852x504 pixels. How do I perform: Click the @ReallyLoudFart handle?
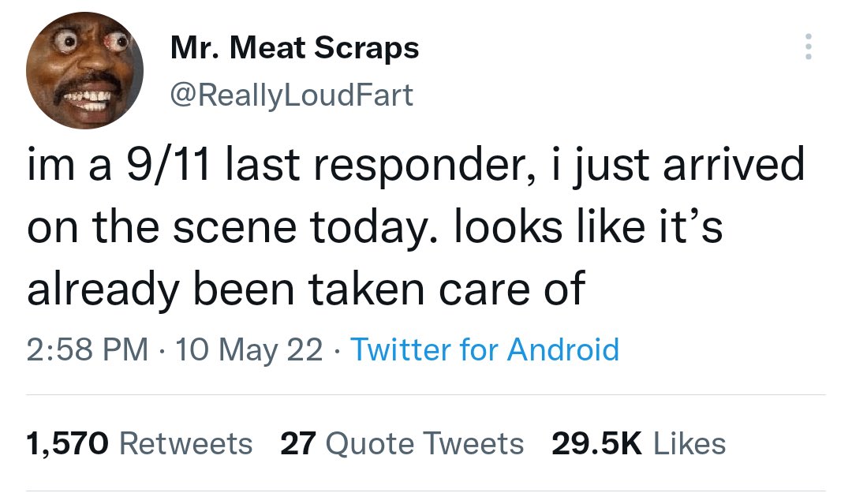[292, 95]
